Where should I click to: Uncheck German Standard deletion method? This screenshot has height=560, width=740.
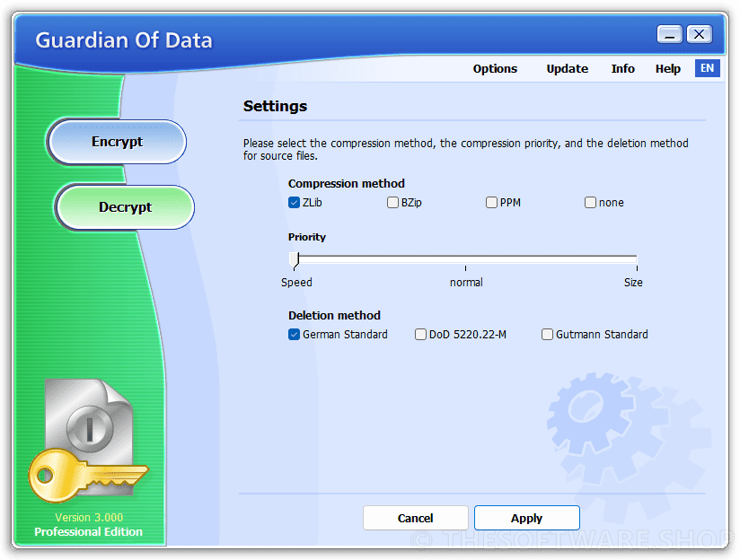(x=294, y=335)
